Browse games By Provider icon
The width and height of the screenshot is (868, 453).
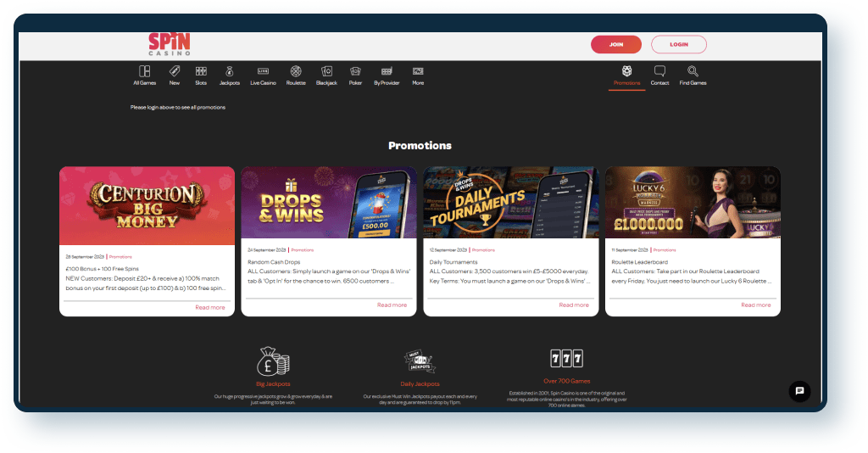(x=387, y=71)
